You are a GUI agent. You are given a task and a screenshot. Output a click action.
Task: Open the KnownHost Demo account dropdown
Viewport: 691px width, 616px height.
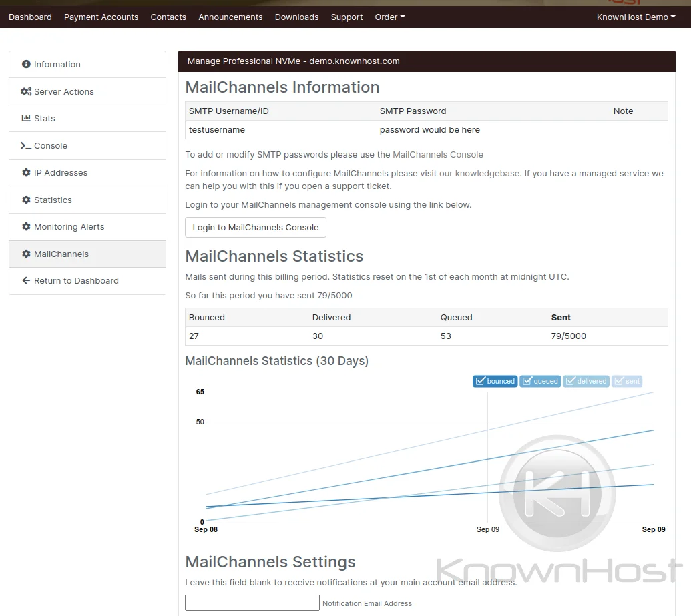(x=635, y=17)
